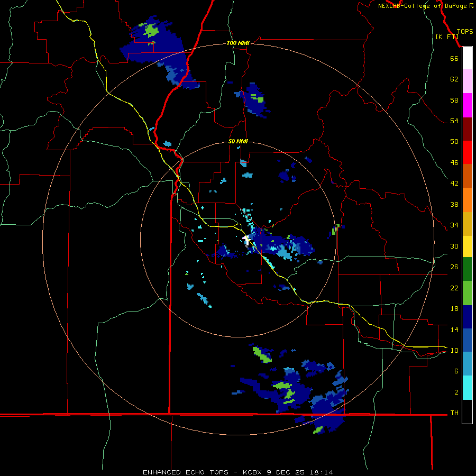Click the navy blue swatch near 14
The image size is (476, 476).
point(467,317)
